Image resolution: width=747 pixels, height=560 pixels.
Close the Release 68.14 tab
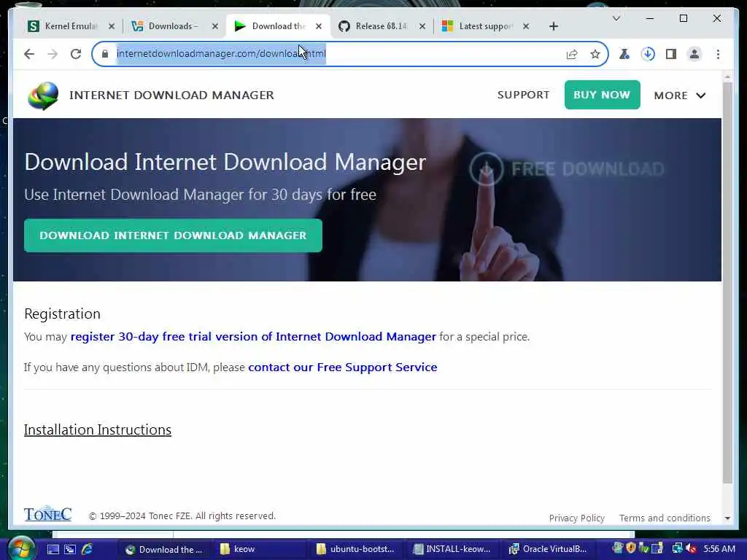click(x=422, y=27)
